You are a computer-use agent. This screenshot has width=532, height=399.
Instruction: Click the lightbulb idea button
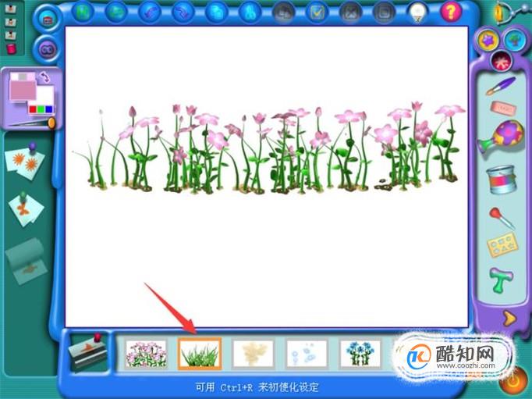(x=417, y=12)
